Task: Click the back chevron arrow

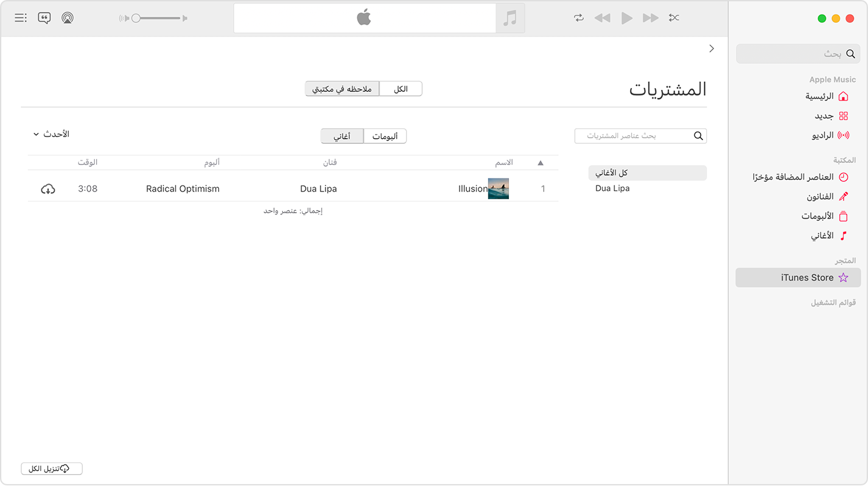Action: click(711, 48)
